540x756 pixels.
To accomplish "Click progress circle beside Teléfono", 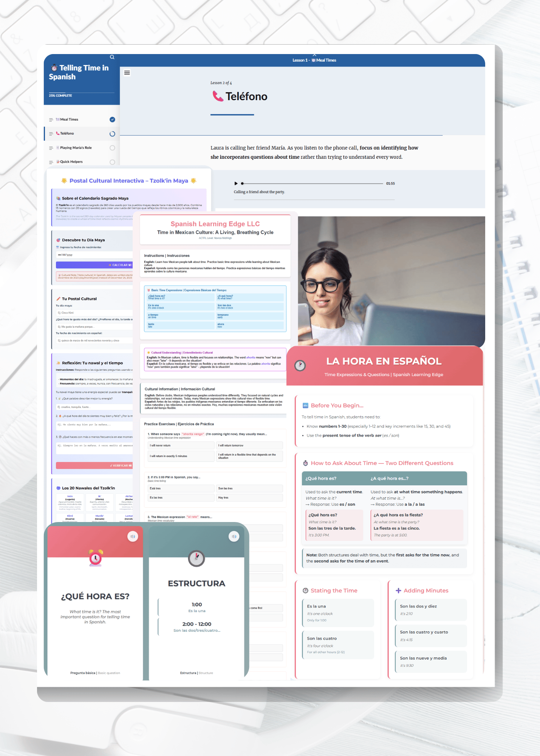I will point(112,134).
